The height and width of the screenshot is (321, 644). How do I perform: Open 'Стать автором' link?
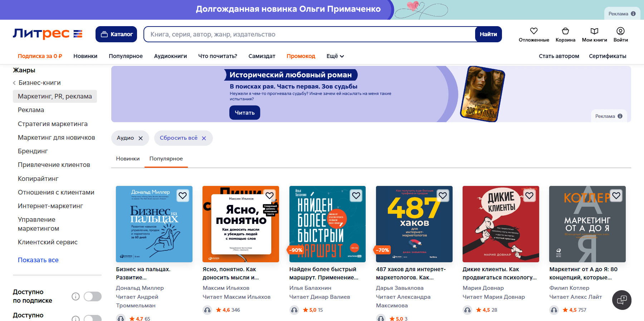(559, 56)
